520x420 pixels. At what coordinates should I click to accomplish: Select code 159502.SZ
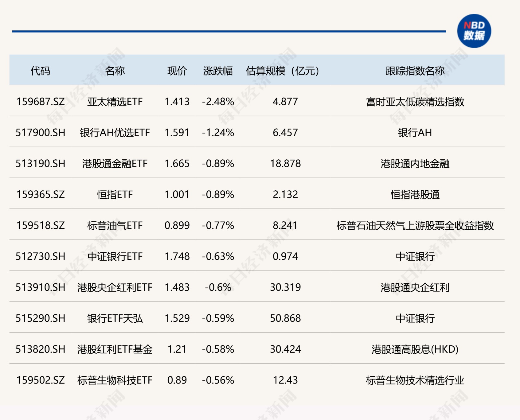[40, 380]
